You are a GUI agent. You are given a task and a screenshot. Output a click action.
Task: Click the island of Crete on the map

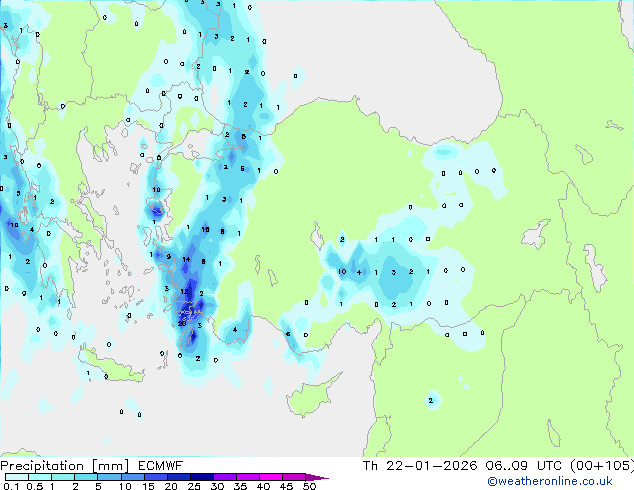coord(111,366)
